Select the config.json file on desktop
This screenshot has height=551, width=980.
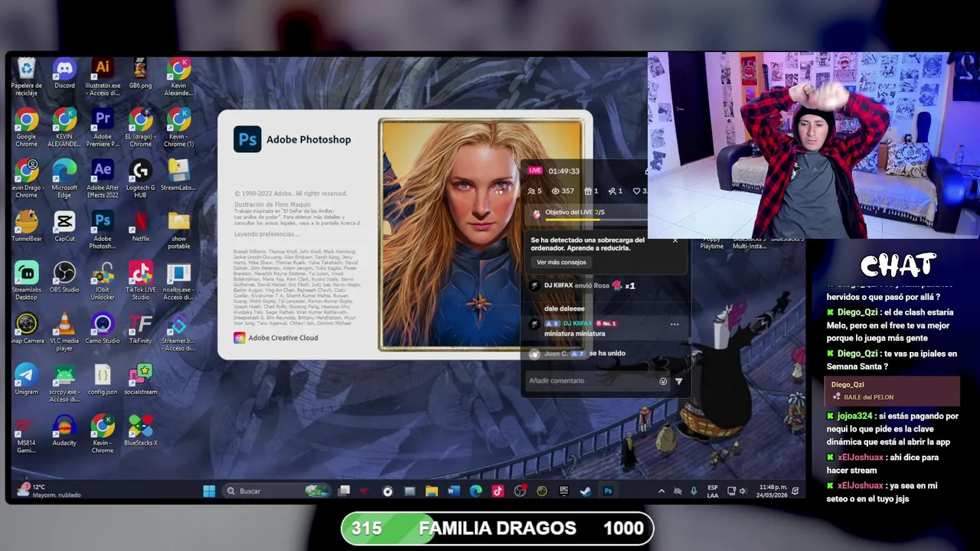[103, 380]
